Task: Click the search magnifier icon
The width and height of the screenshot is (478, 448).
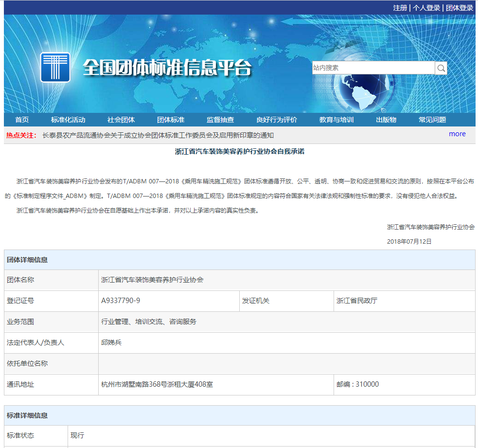Action: pyautogui.click(x=441, y=68)
